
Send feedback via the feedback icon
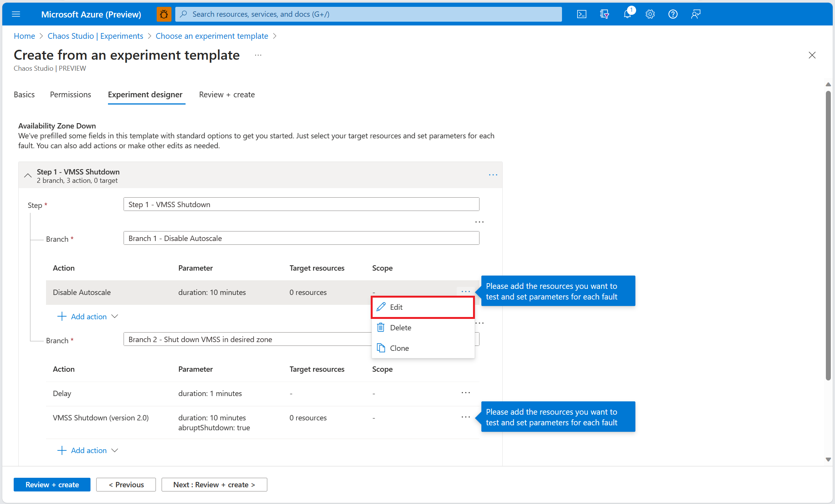tap(696, 14)
